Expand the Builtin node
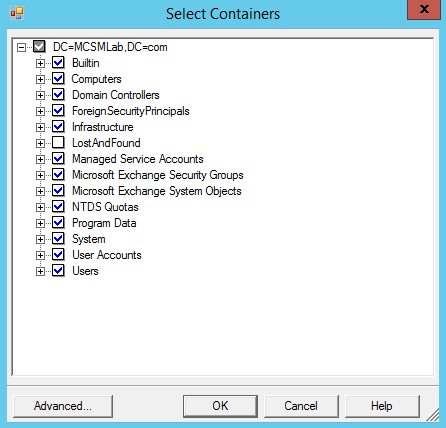The image size is (446, 428). click(40, 63)
